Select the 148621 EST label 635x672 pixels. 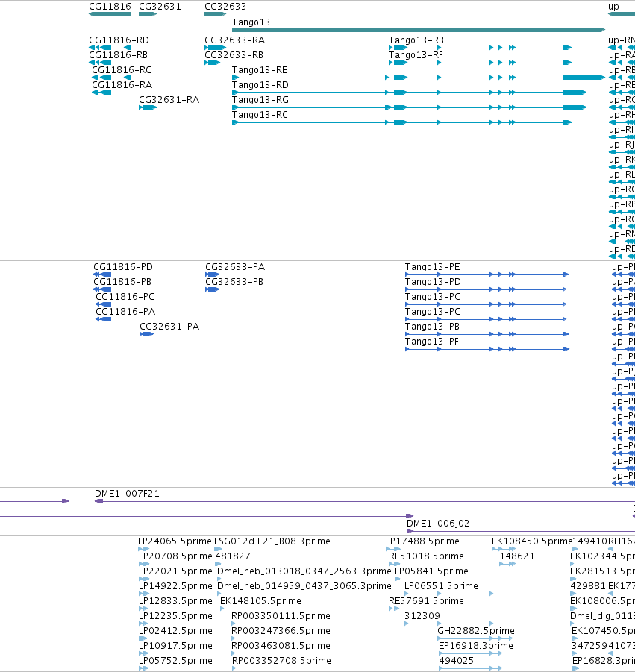point(517,556)
